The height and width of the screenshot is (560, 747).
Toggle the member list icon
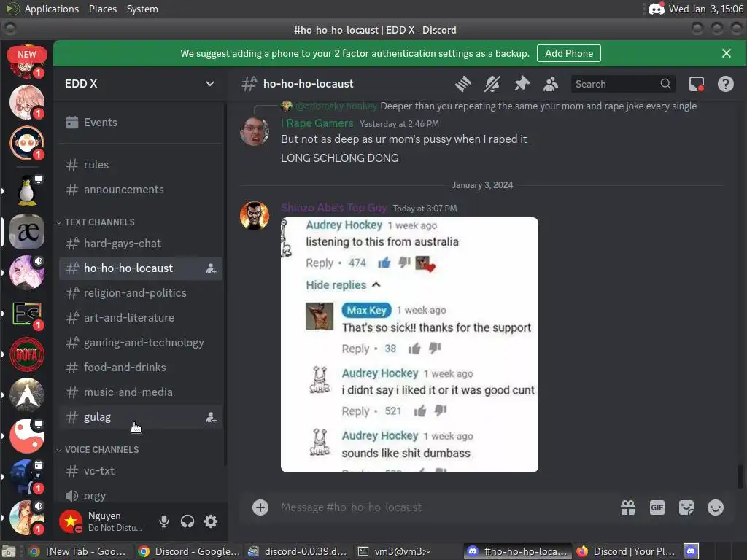(x=551, y=84)
